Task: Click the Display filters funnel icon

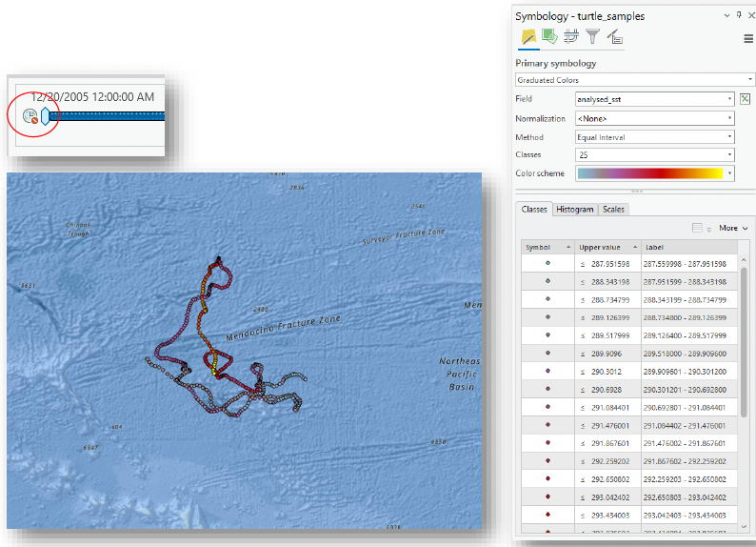Action: (x=593, y=37)
